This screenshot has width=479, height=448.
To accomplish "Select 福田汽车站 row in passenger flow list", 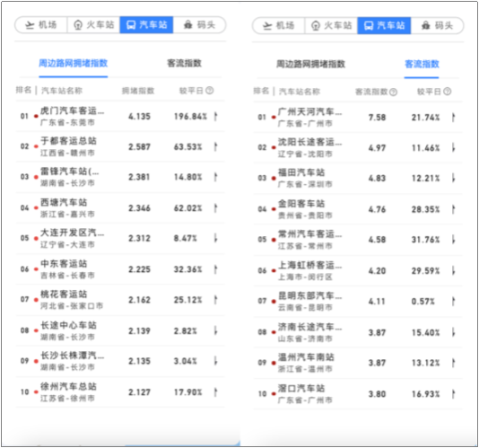I will (358, 179).
